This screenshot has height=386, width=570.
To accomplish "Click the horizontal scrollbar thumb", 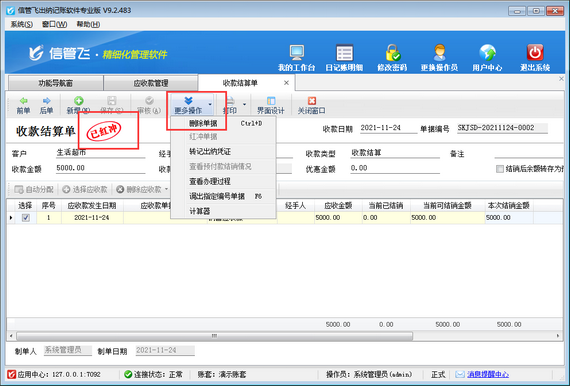I will pyautogui.click(x=214, y=336).
